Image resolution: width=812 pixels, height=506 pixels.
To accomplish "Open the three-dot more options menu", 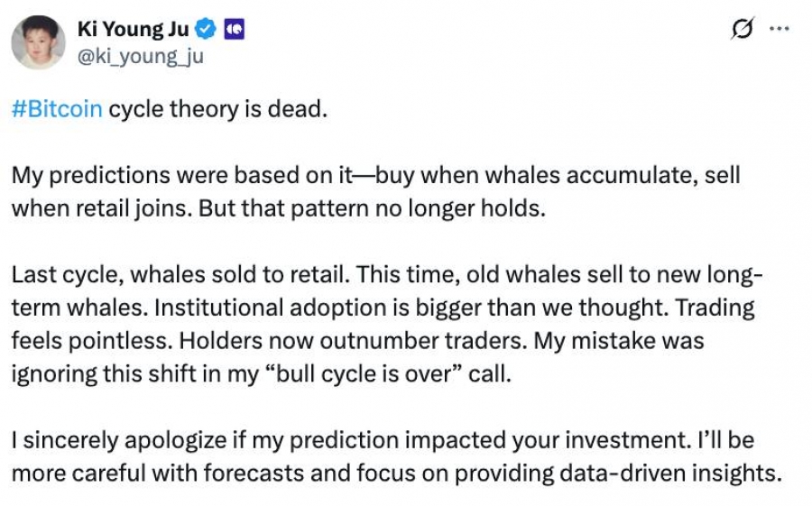I will point(780,29).
